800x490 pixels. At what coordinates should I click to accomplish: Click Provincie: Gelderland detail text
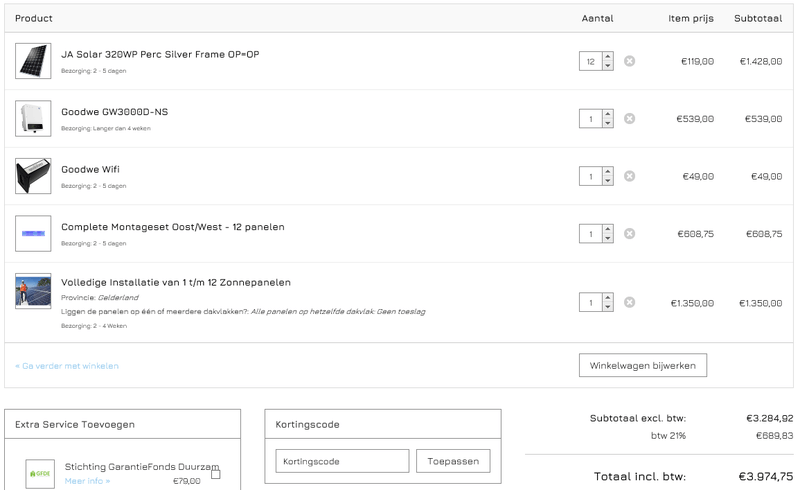point(99,298)
